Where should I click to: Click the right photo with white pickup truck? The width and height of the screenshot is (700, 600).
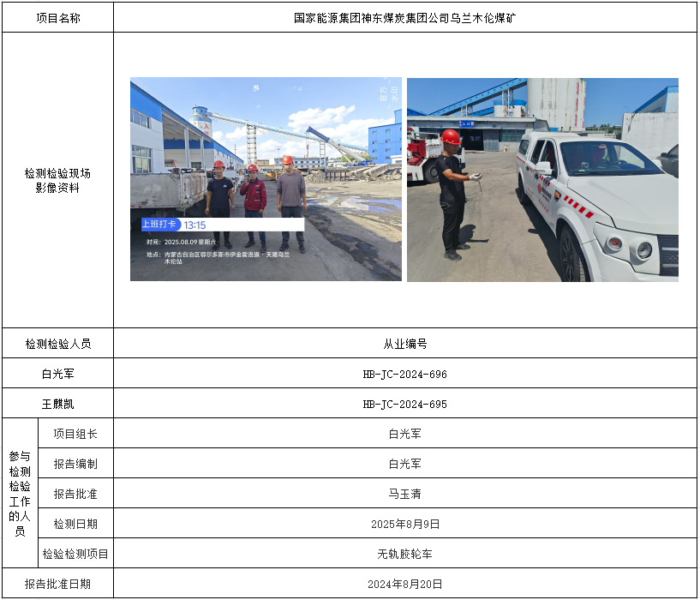click(542, 179)
